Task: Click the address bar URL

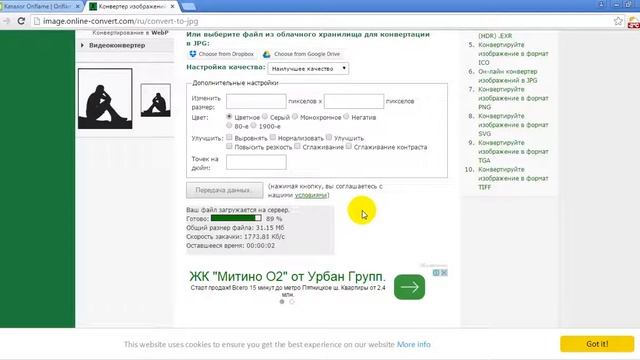Action: click(120, 21)
